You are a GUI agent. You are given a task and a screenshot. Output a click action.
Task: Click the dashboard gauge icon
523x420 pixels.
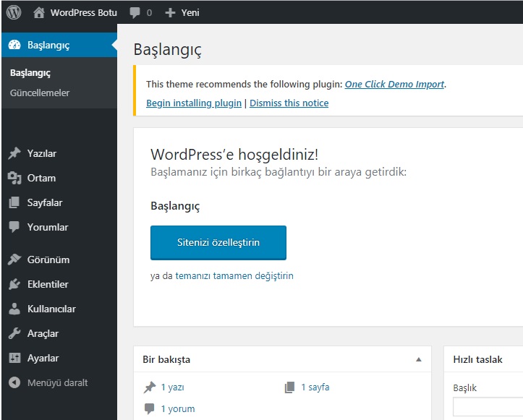click(14, 45)
